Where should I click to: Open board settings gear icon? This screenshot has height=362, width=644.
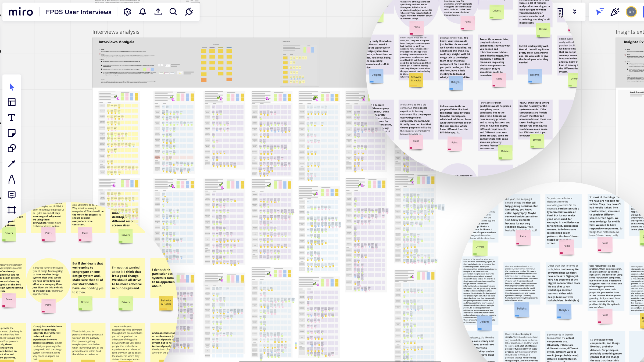coord(127,12)
